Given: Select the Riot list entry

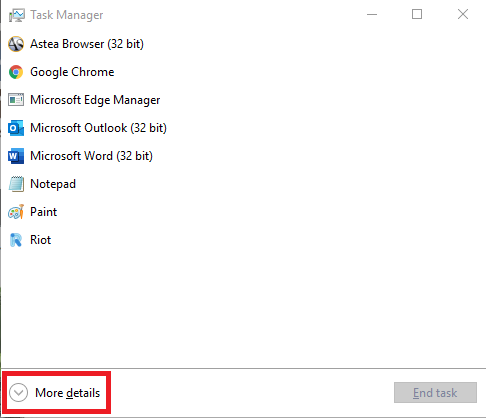Looking at the screenshot, I should 243,240.
